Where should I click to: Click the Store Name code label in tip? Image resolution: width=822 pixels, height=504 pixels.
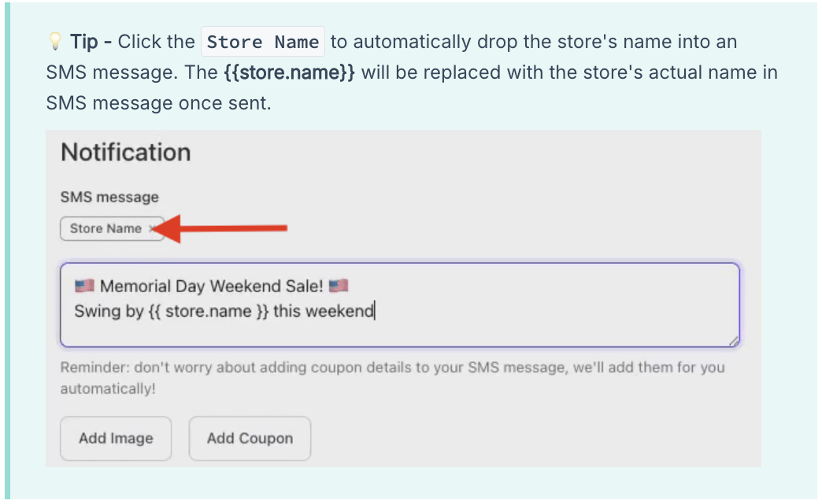pos(263,42)
